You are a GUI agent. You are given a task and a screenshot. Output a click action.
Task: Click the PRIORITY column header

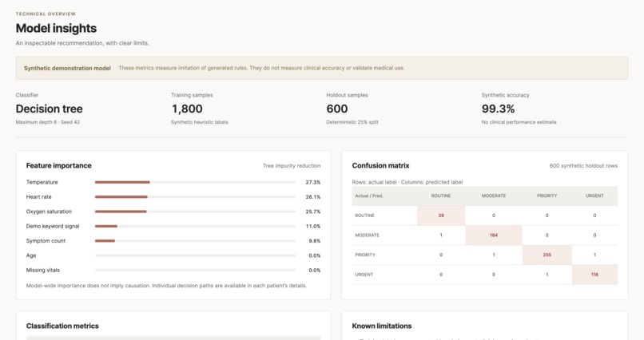(547, 196)
